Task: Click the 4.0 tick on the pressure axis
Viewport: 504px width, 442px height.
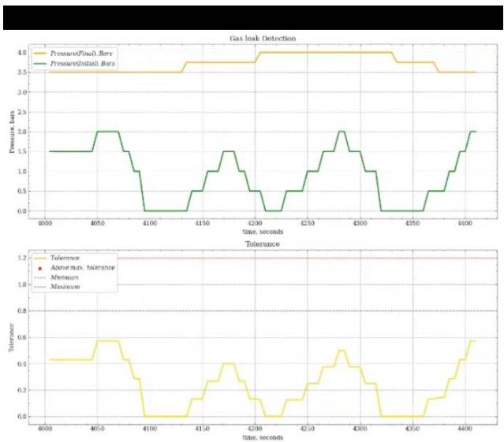Action: pyautogui.click(x=22, y=53)
